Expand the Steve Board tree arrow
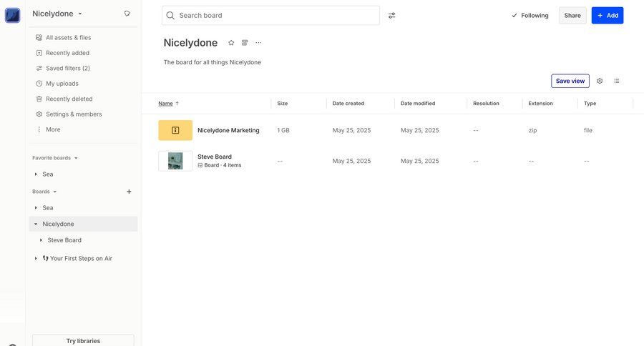Viewport: 644px width, 346px height. click(41, 240)
